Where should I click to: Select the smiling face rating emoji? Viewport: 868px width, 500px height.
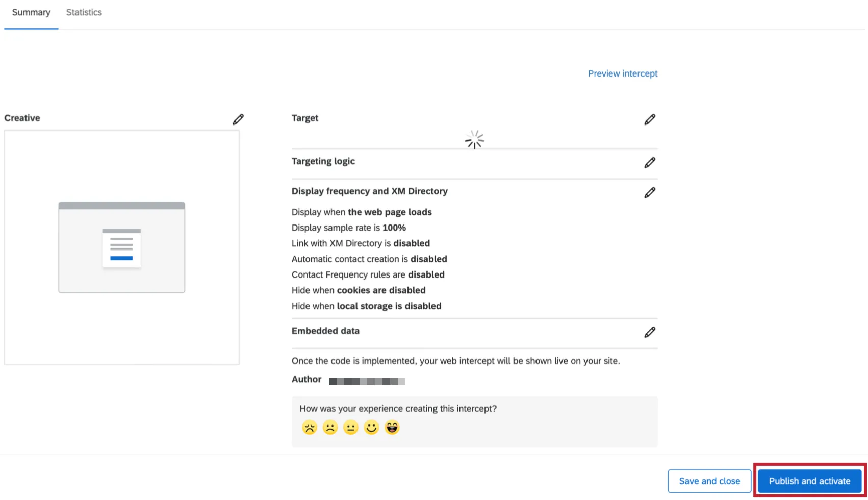tap(371, 428)
